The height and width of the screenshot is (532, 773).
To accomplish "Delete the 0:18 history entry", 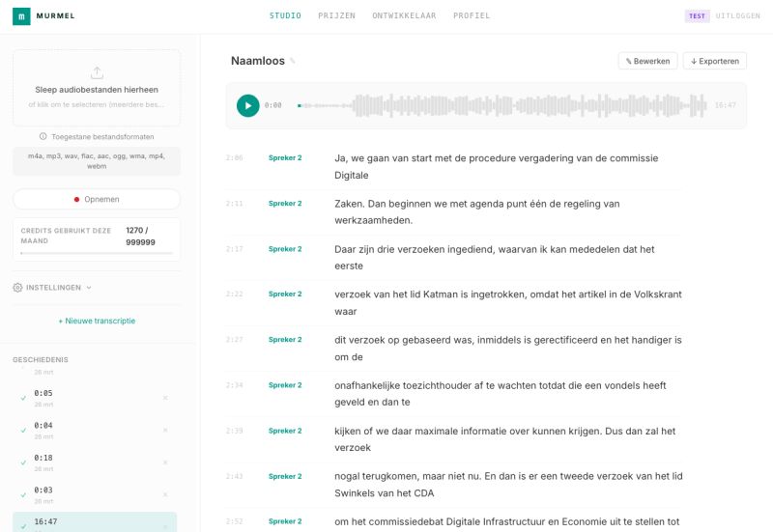I will [x=165, y=462].
